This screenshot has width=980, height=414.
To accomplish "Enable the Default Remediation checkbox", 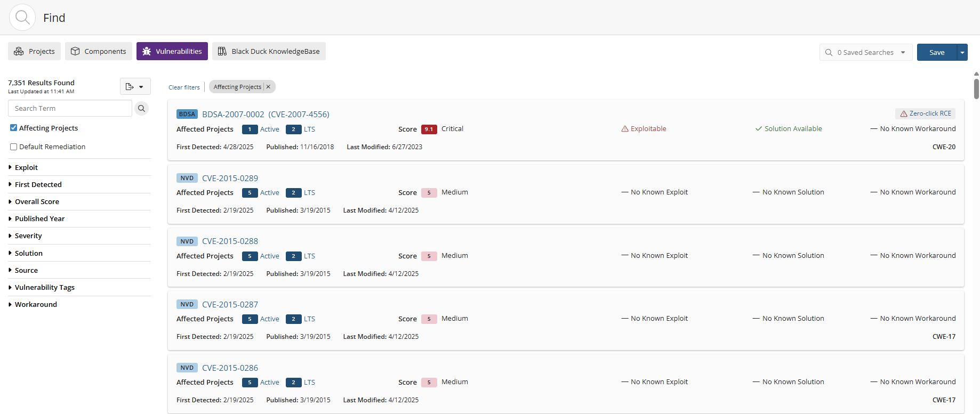I will pos(14,147).
